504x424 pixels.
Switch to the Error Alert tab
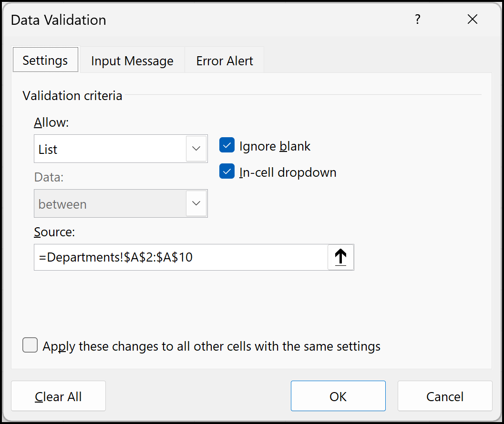224,61
